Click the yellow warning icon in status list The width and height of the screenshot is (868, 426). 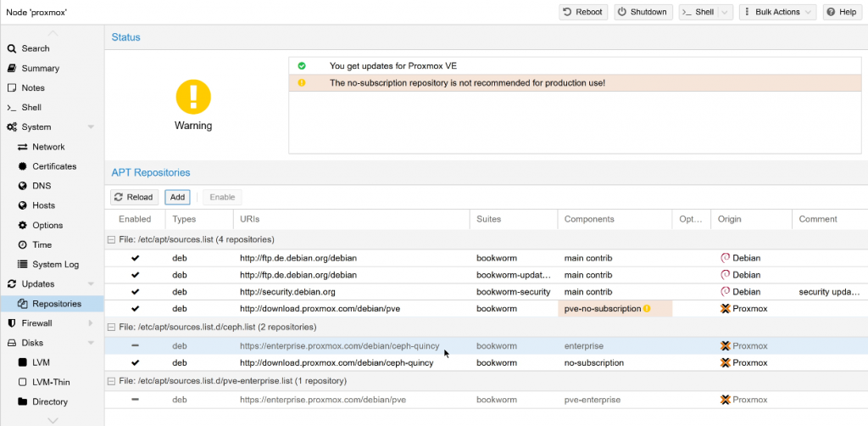[x=302, y=82]
